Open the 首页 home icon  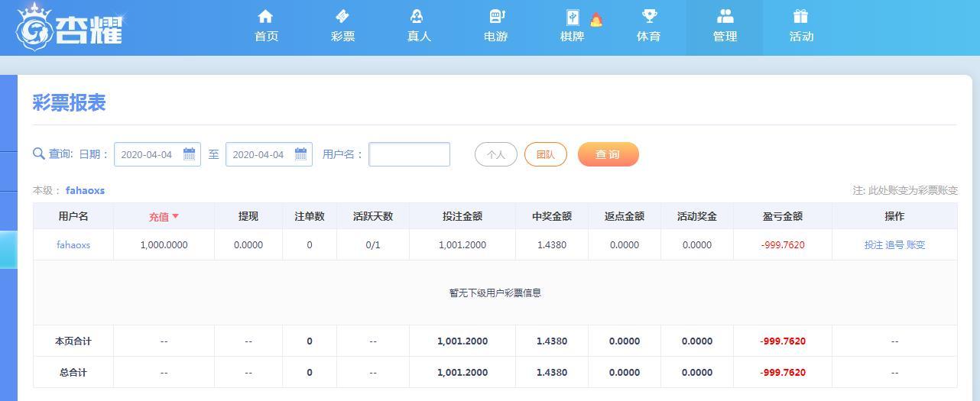(265, 16)
